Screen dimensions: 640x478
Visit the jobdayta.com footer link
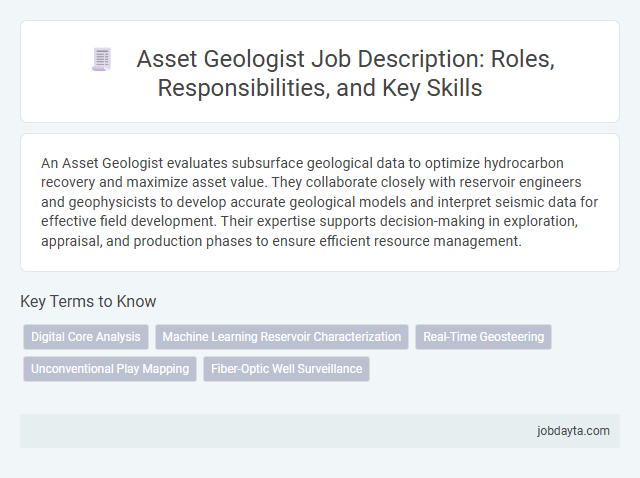coord(573,431)
